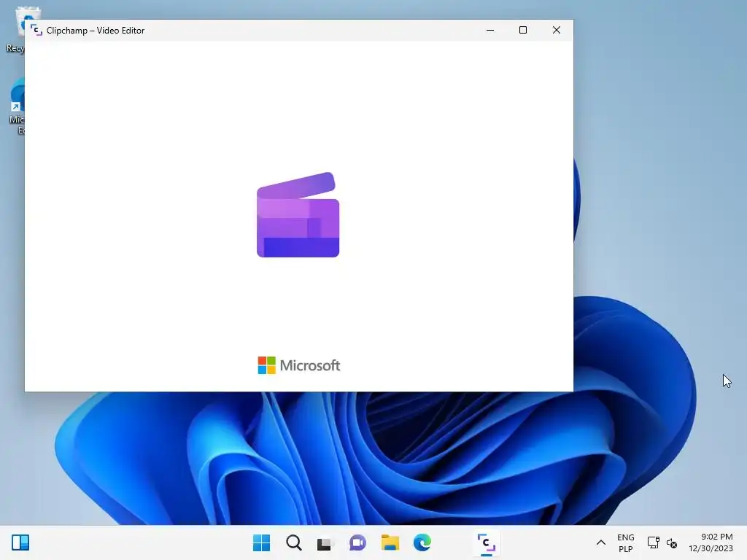Screen dimensions: 747x560
Task: Close the Clipchamp window
Action: (x=557, y=30)
